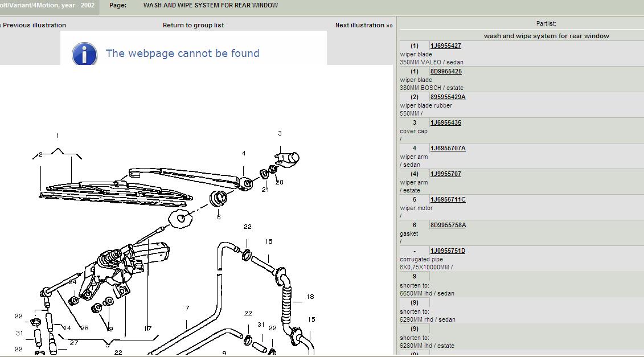The image size is (644, 357).
Task: Select the '380MM BOSCH / estate' description
Action: click(x=431, y=88)
